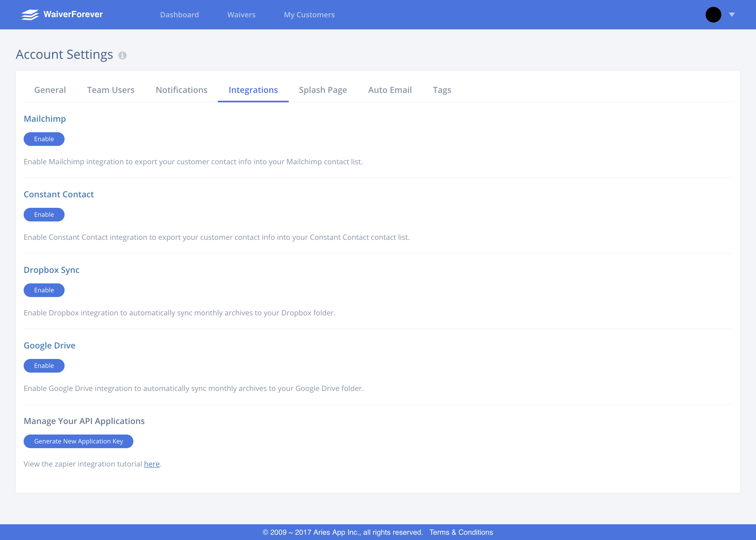The width and height of the screenshot is (756, 540).
Task: Click the Dropbox Sync heading
Action: (51, 270)
